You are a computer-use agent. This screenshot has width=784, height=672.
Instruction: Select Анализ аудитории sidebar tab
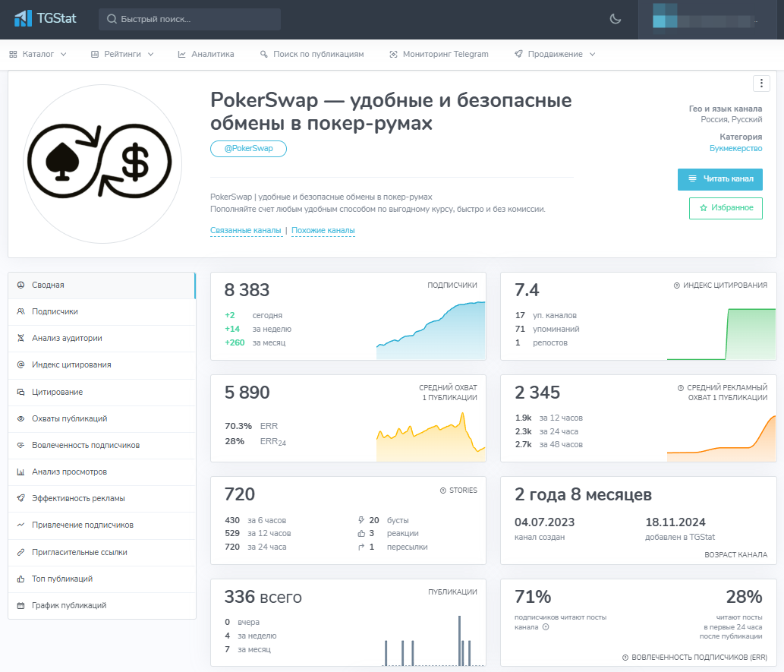102,338
